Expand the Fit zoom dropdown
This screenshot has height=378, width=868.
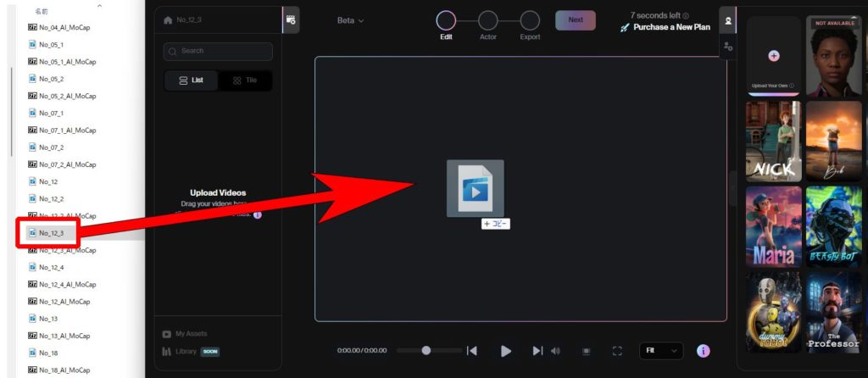662,351
